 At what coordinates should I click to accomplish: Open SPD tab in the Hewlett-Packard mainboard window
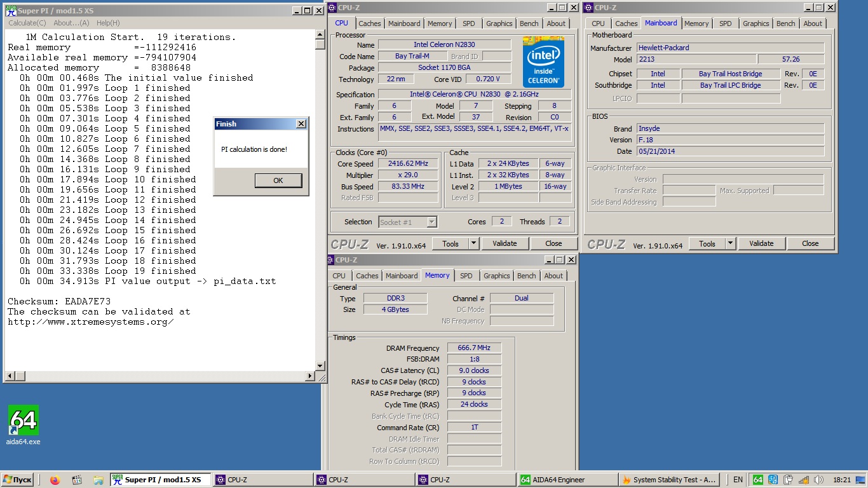coord(726,24)
